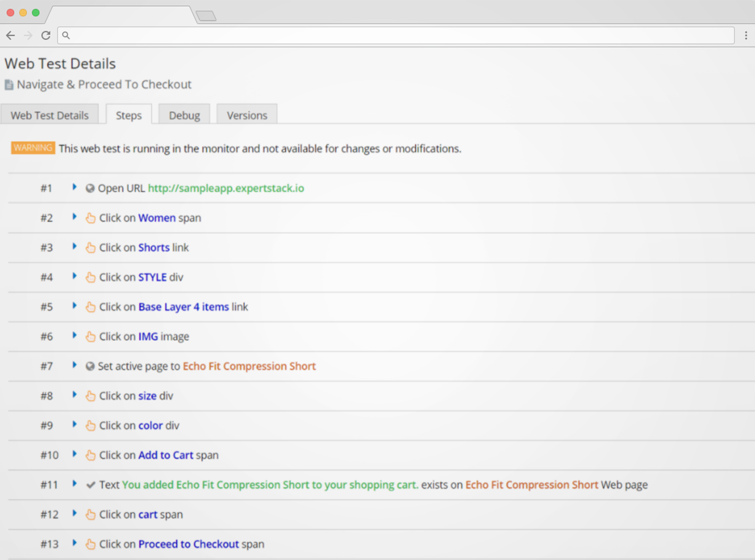Switch to the Web Test Details tab
The image size is (755, 560).
click(50, 115)
